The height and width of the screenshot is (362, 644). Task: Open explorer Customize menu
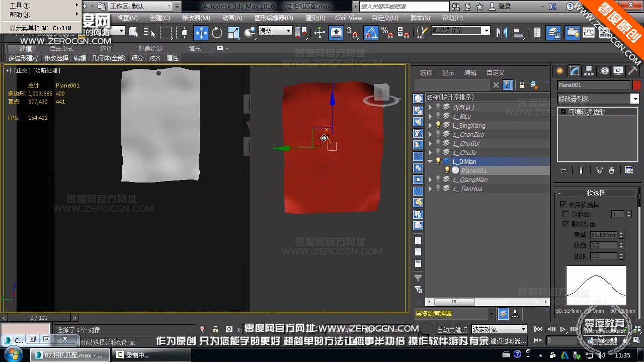coord(496,72)
